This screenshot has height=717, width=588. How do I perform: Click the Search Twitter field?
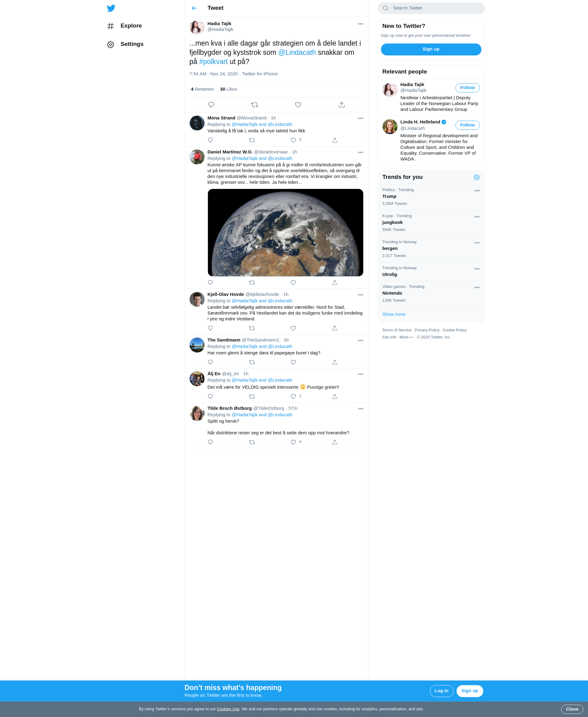[x=431, y=8]
